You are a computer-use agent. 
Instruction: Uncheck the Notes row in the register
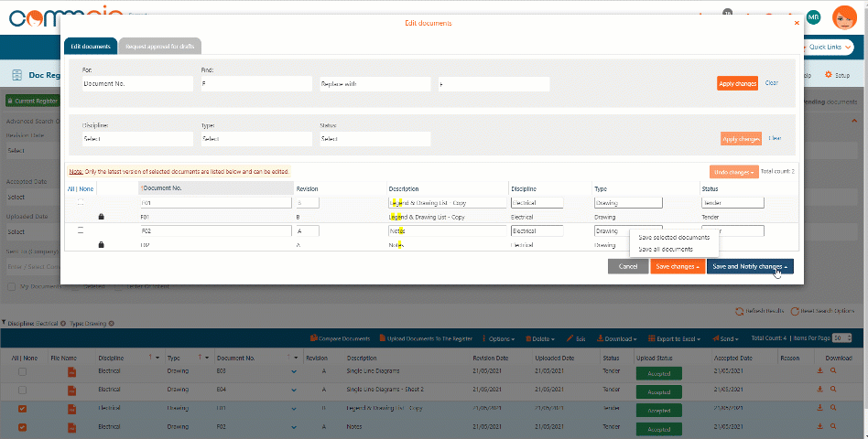[x=22, y=427]
